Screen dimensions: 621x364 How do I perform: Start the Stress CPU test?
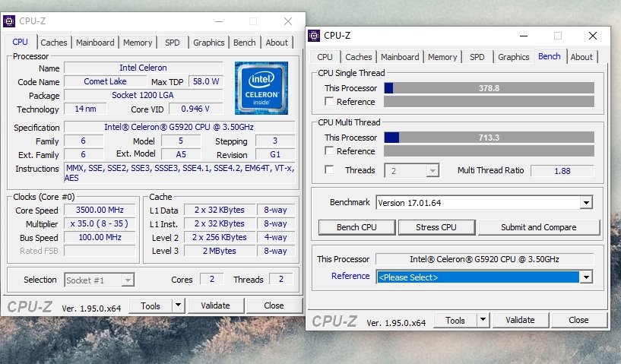tap(436, 227)
